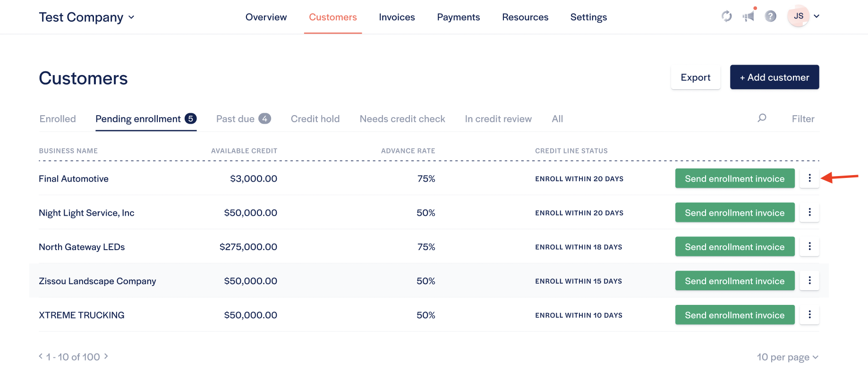Click the refresh sync icon in header
The height and width of the screenshot is (387, 868).
[x=726, y=17]
